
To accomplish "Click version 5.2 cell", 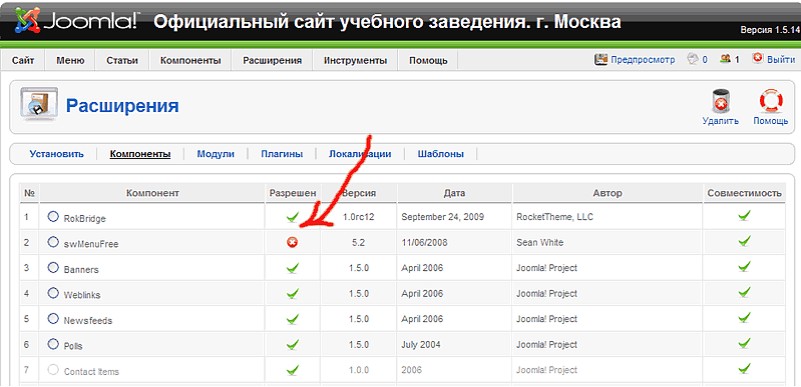I will (358, 243).
